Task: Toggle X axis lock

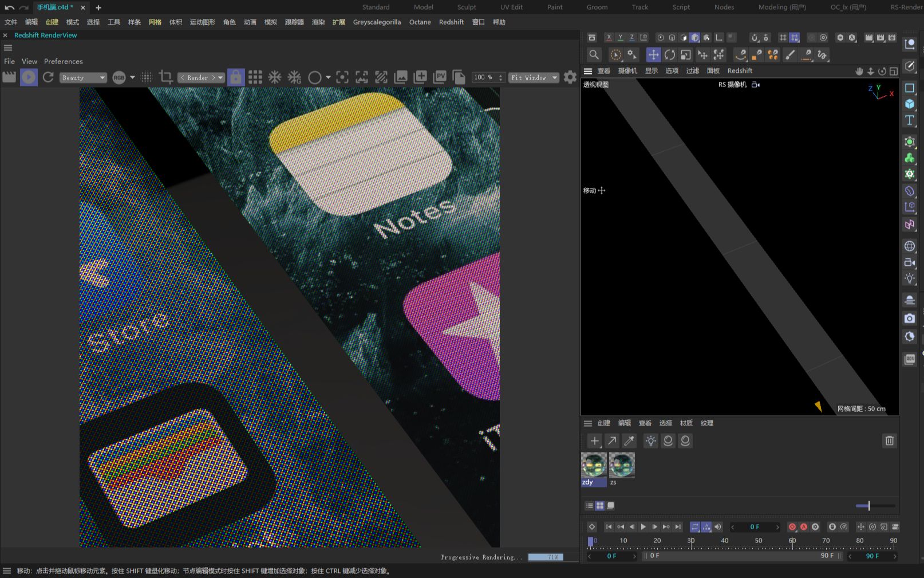Action: coord(609,38)
